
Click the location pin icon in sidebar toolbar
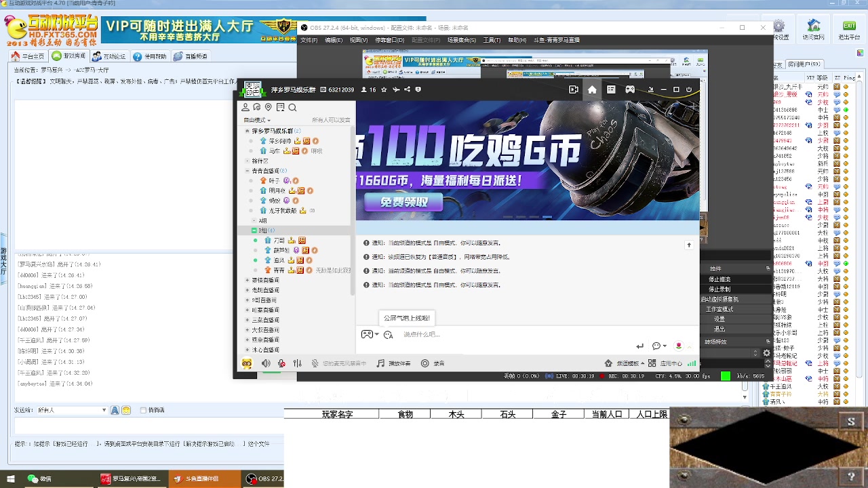click(269, 107)
